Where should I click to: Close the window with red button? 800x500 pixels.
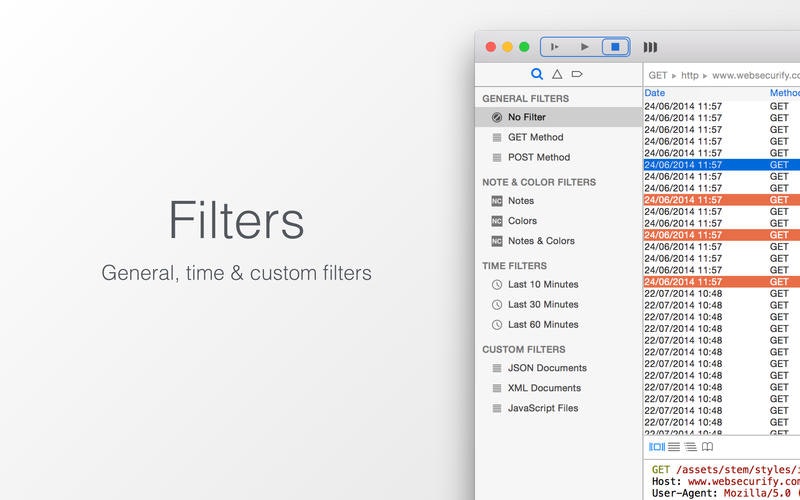coord(491,47)
